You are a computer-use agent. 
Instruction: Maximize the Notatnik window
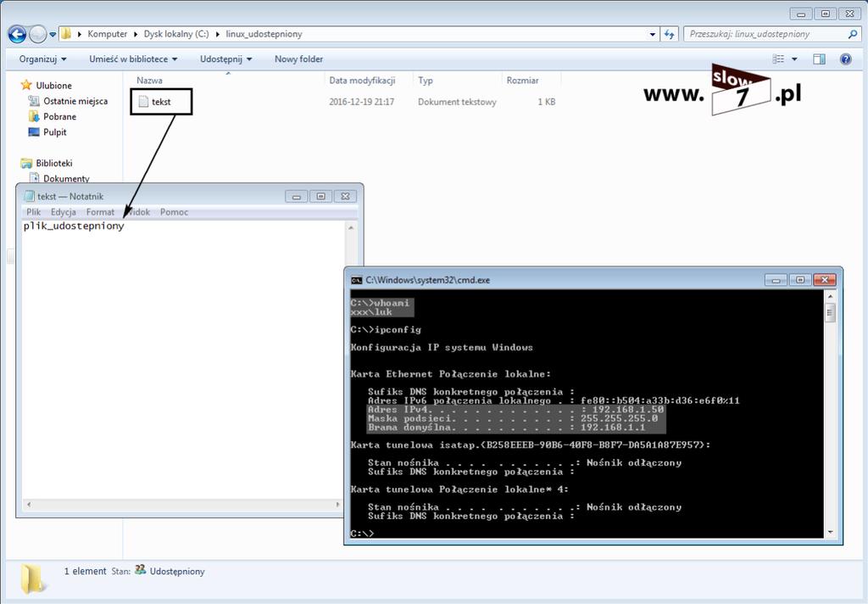point(320,196)
